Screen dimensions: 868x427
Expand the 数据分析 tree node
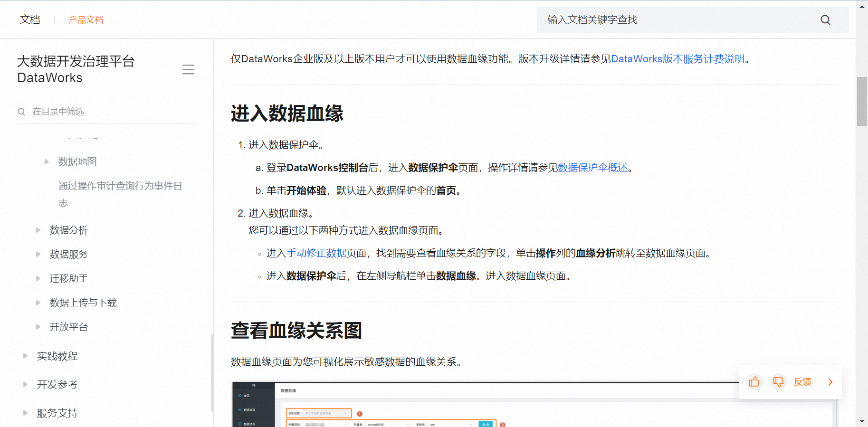tap(38, 230)
